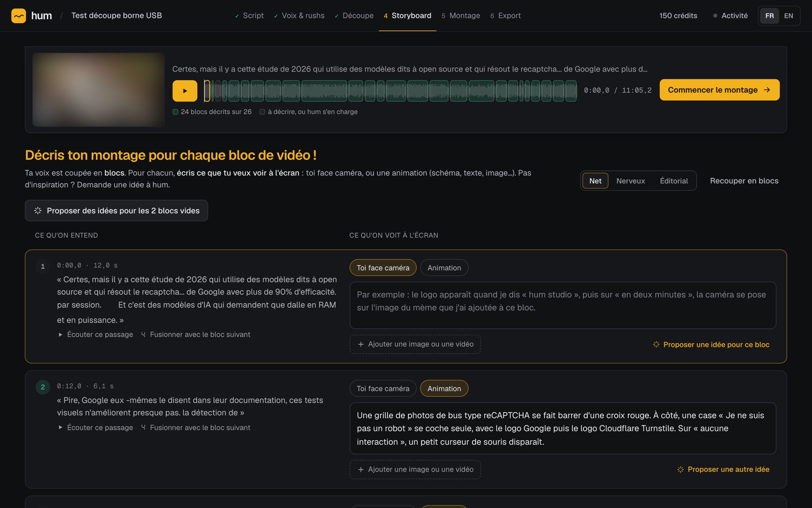The height and width of the screenshot is (508, 812).
Task: Go to the Voix & rushs step
Action: point(299,15)
